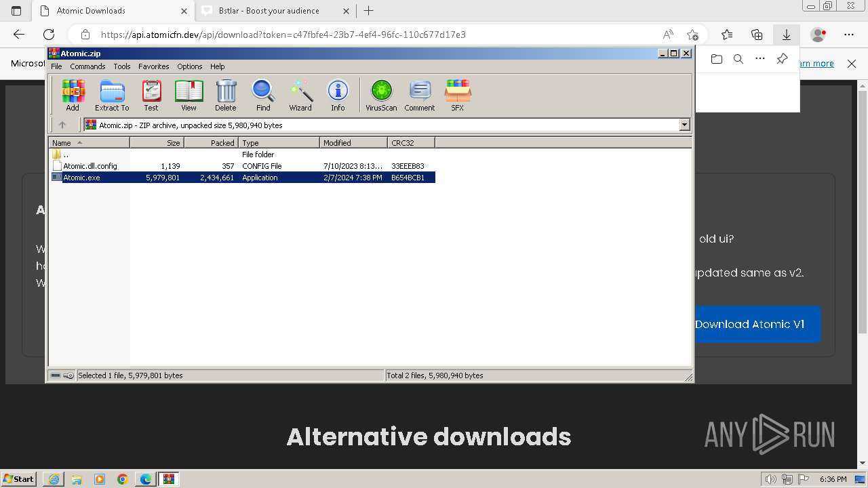The image size is (868, 488).
Task: Click the Delete trash can icon
Action: pos(226,95)
